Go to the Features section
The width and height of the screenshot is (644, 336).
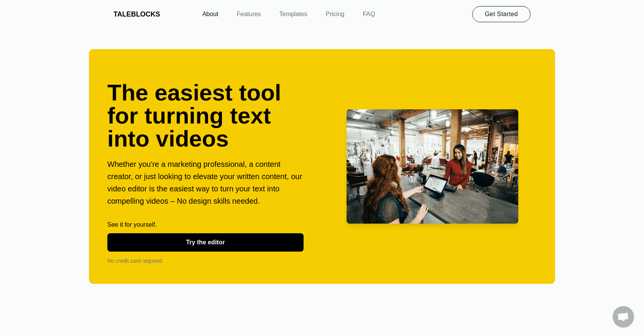249,14
